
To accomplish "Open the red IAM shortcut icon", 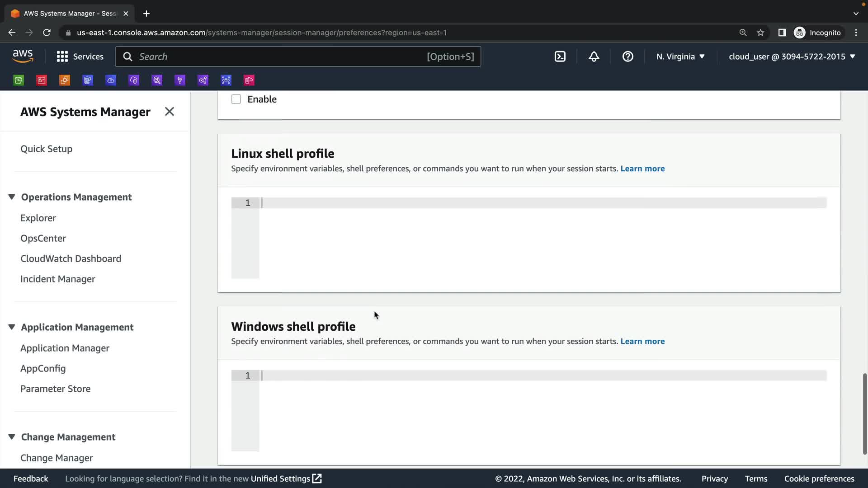I will point(42,80).
